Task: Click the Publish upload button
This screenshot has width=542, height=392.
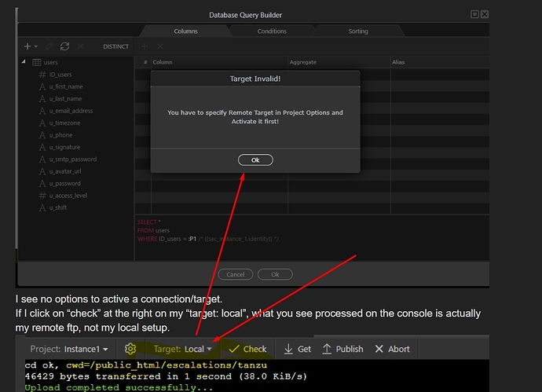Action: [x=342, y=349]
